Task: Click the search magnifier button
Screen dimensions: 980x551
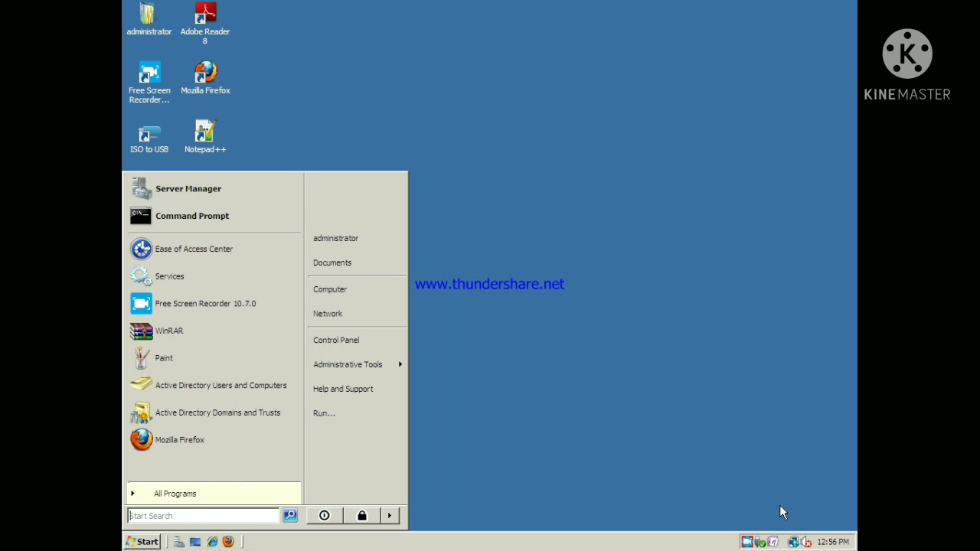Action: click(290, 516)
